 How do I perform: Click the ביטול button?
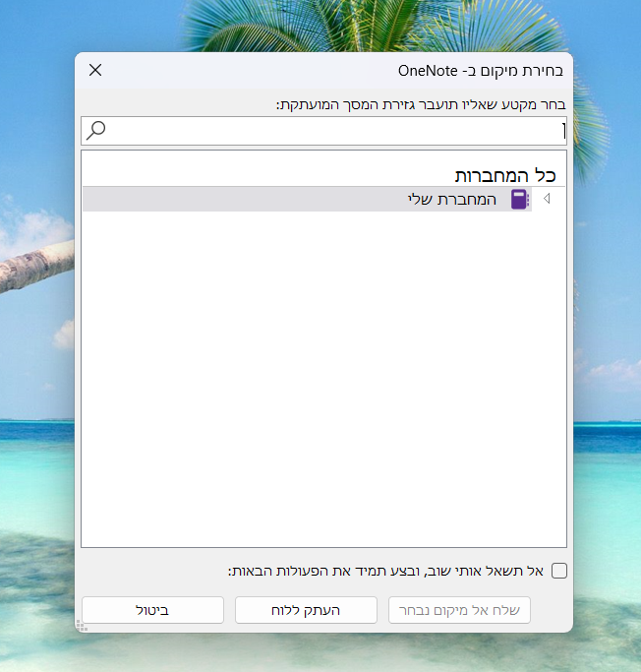152,610
